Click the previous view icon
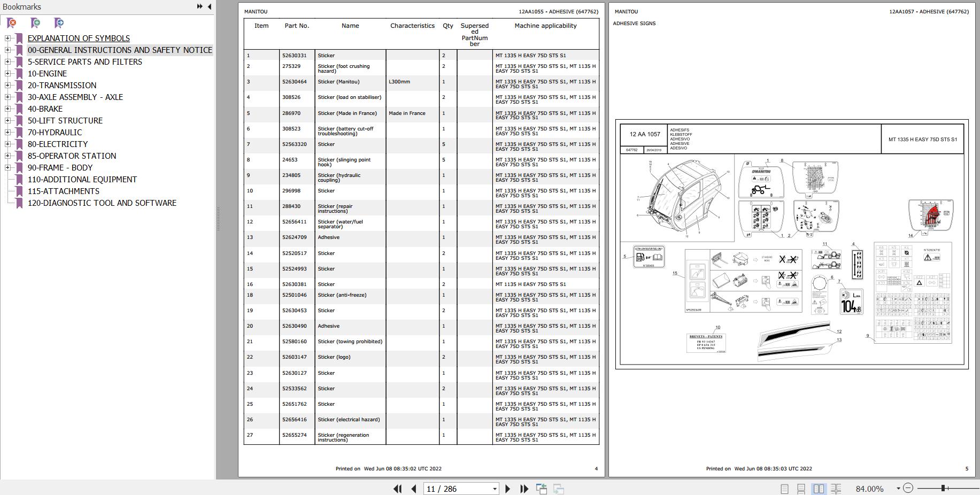Viewport: 980px width, 495px height. 542,488
